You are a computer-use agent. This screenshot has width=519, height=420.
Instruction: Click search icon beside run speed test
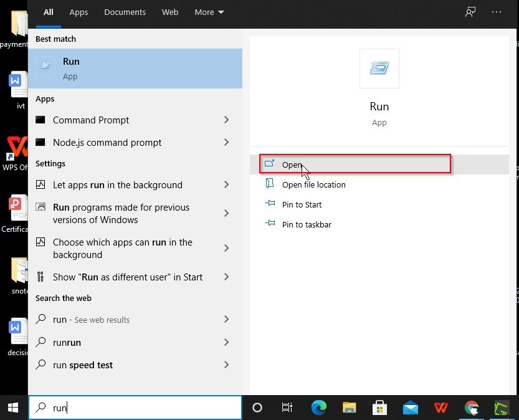point(40,365)
